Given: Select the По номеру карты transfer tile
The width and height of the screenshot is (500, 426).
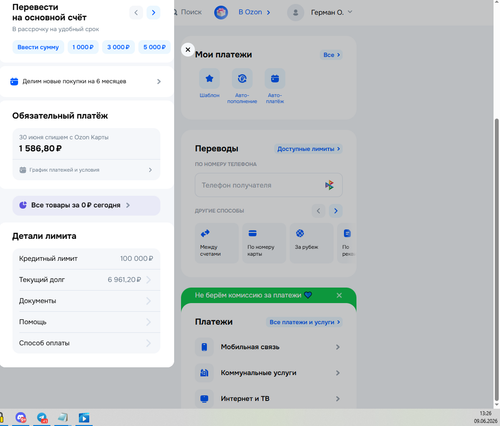Looking at the screenshot, I should [264, 243].
